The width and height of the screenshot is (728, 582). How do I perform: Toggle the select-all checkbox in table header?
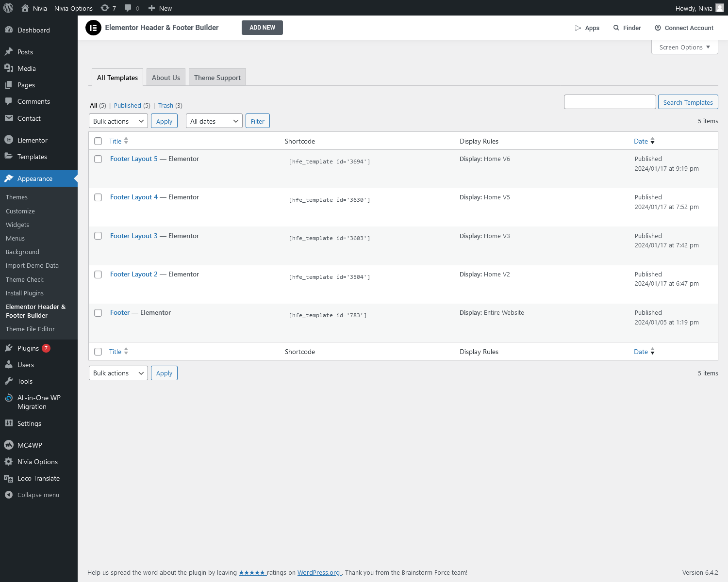(98, 141)
